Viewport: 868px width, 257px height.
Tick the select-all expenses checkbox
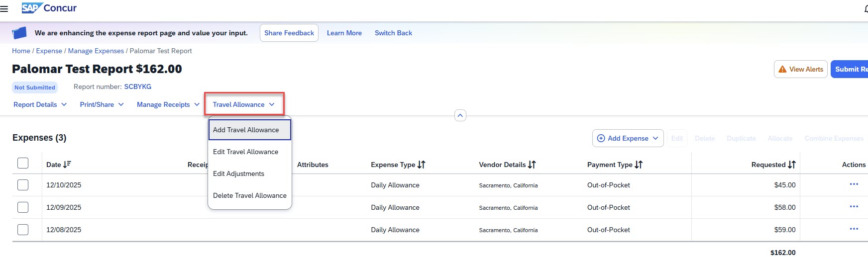pos(23,164)
